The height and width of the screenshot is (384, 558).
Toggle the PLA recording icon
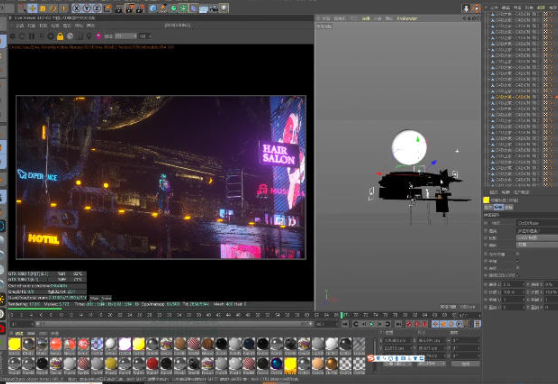[x=467, y=324]
